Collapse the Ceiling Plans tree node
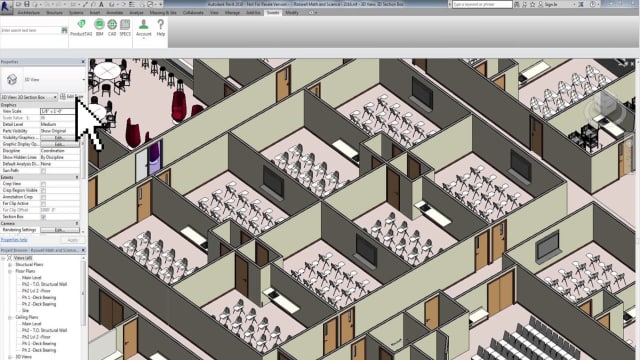 tap(10, 317)
